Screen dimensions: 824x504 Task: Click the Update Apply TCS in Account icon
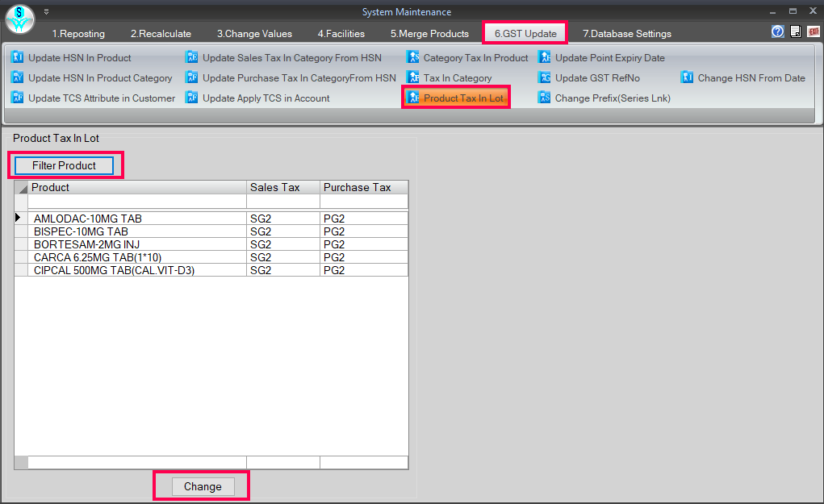click(x=192, y=98)
